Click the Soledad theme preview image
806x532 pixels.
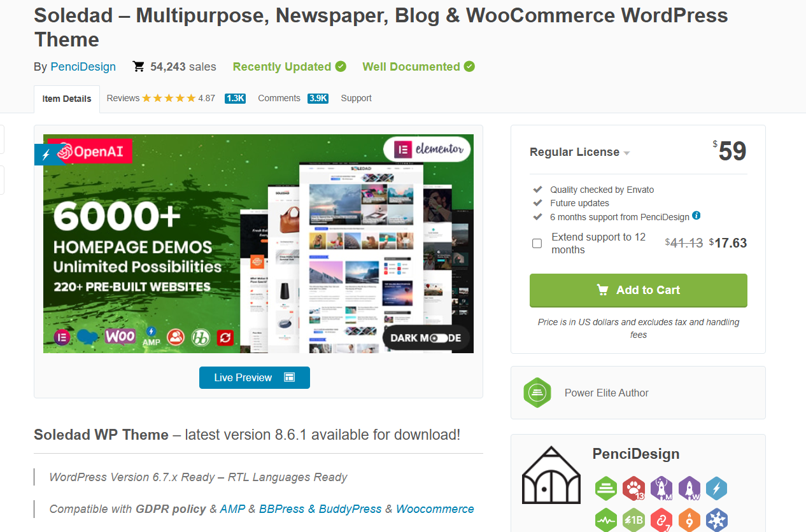[258, 244]
